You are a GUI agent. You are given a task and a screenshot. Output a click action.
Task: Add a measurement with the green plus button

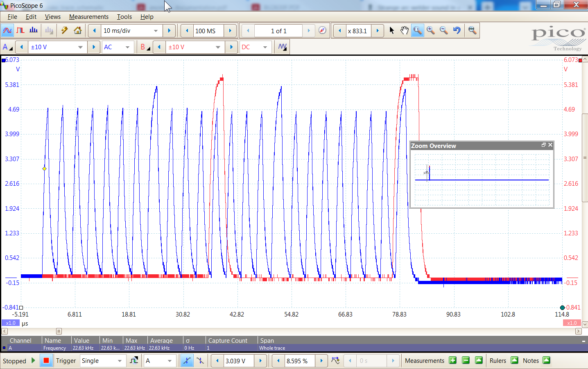(x=452, y=360)
